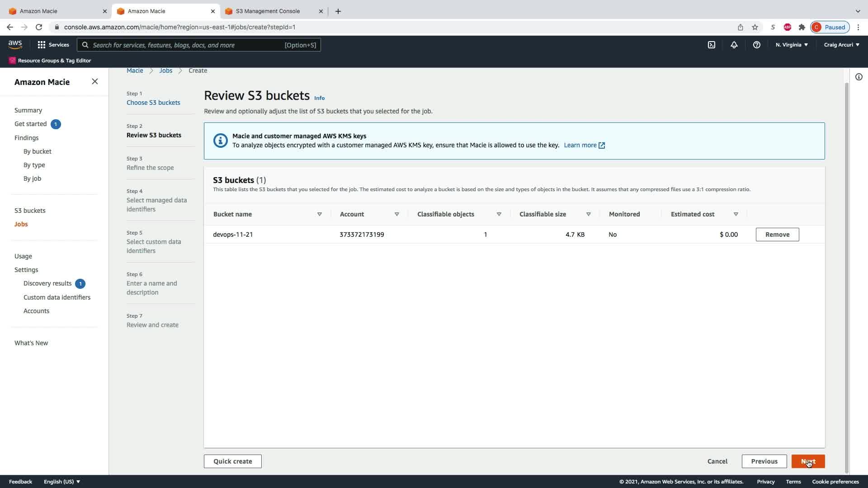Open the Services grid menu

(53, 45)
